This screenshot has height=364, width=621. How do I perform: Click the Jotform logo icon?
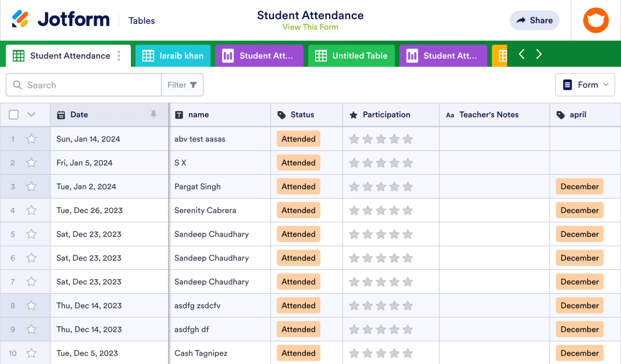click(x=22, y=19)
